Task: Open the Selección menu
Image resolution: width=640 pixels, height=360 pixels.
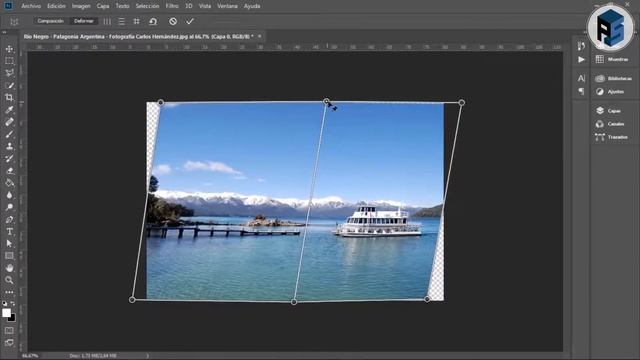Action: click(147, 6)
